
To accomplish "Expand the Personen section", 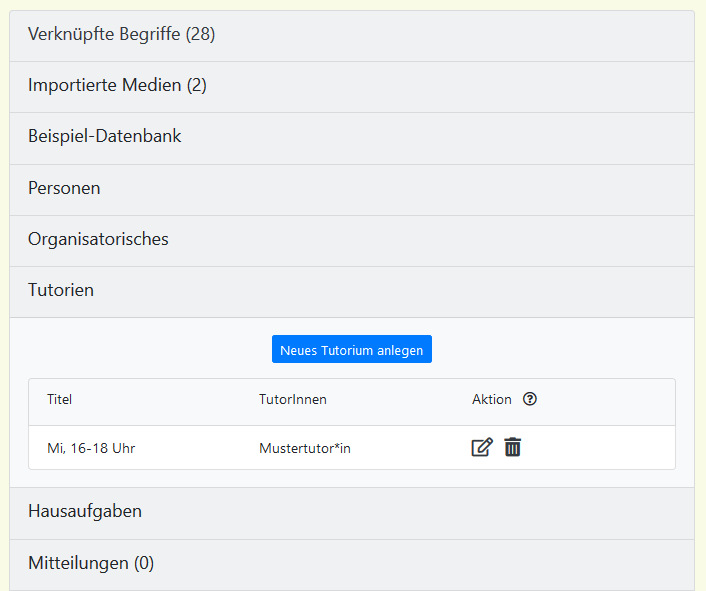I will [x=64, y=188].
